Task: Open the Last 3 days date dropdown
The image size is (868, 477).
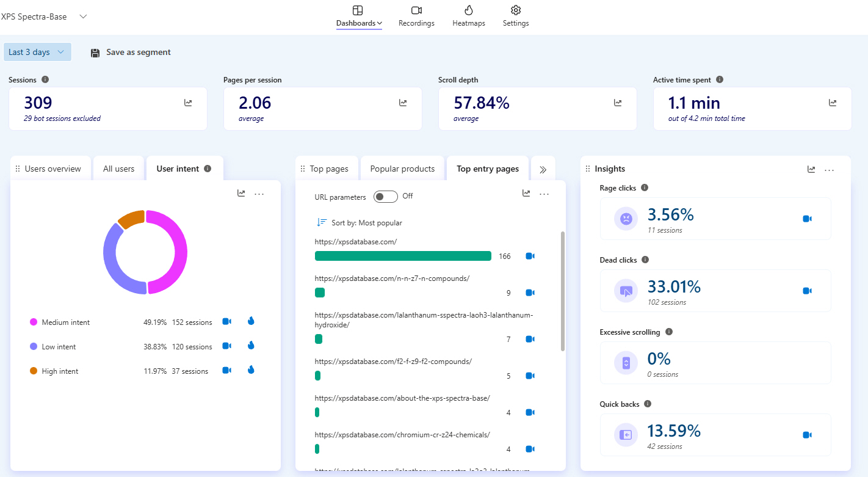Action: (x=37, y=52)
